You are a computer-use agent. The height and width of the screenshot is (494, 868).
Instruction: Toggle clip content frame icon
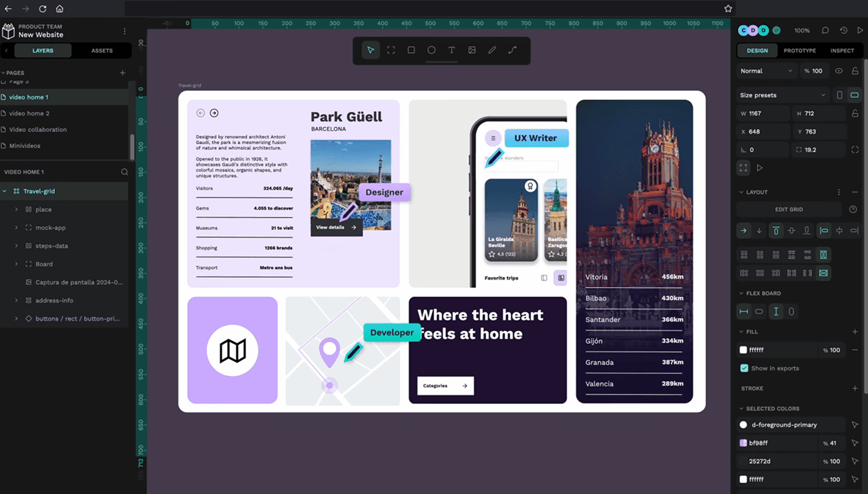743,168
